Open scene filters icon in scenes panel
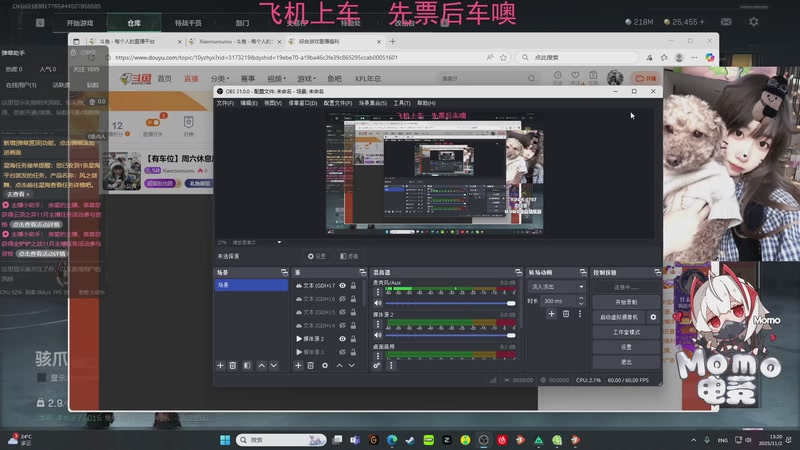This screenshot has height=450, width=800. [x=247, y=365]
